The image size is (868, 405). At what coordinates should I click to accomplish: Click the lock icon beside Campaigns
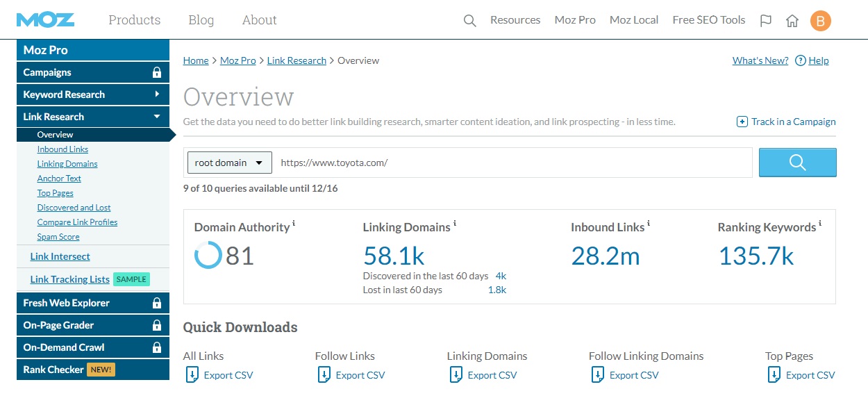pos(157,72)
